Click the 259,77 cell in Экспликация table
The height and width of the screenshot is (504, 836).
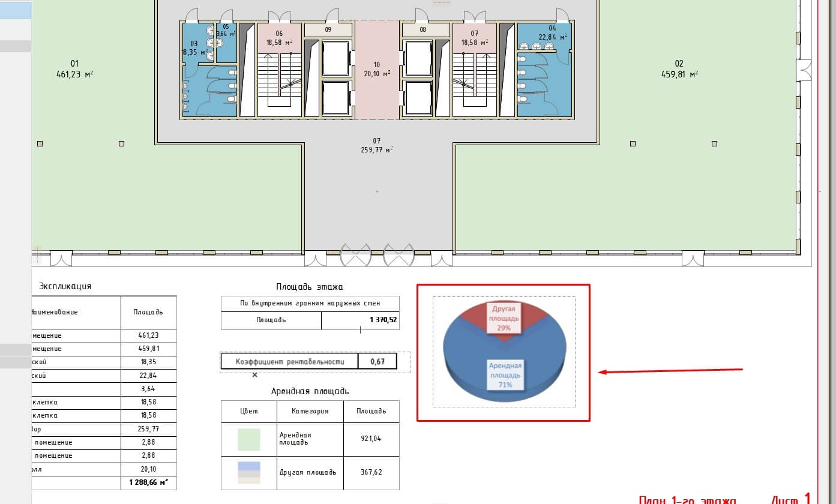click(x=148, y=429)
